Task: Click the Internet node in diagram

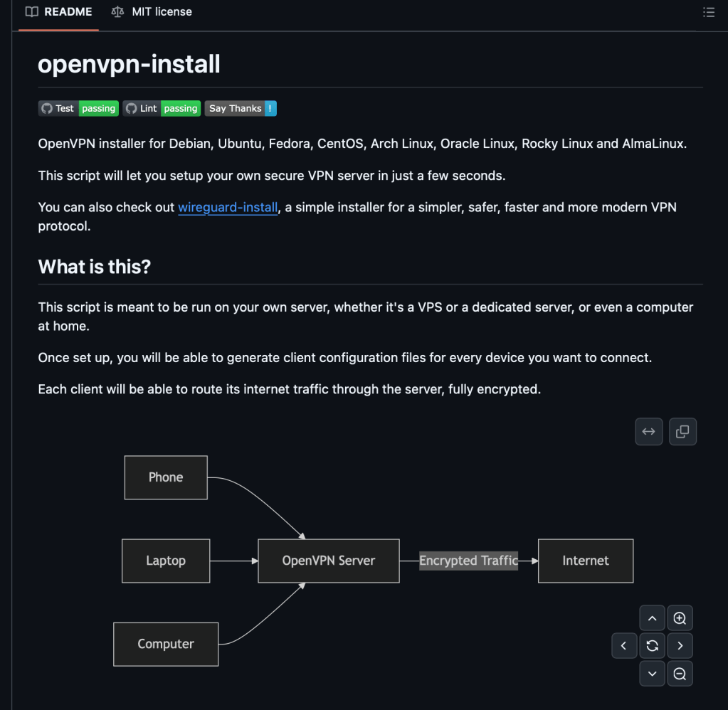Action: click(585, 561)
